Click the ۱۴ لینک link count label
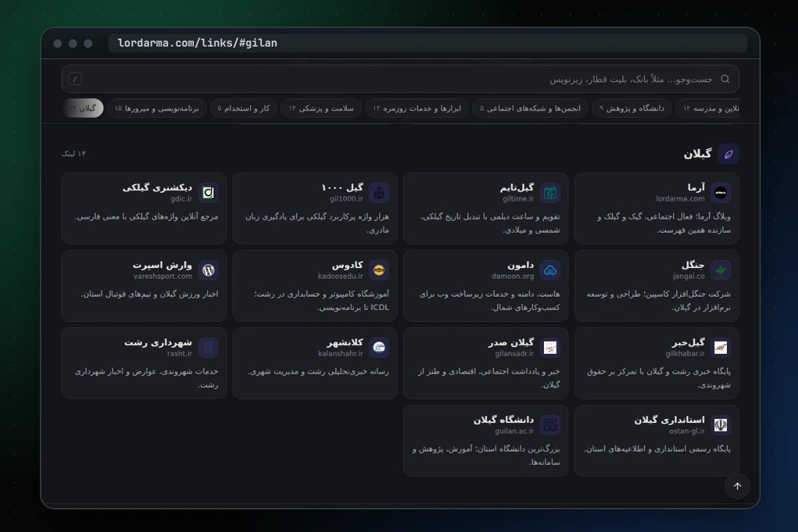This screenshot has width=798, height=532. (74, 154)
